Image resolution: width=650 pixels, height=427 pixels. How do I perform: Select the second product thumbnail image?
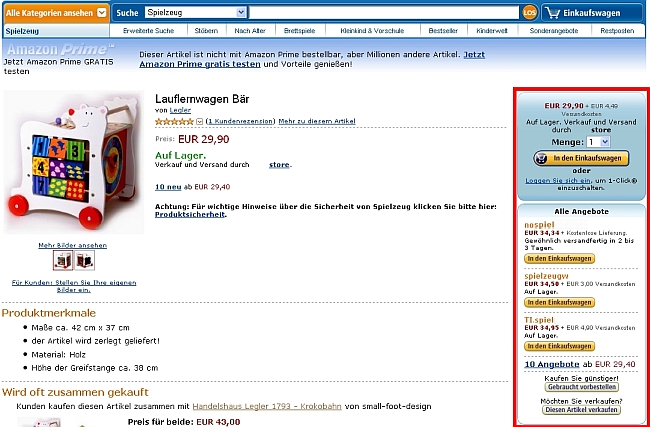(x=85, y=260)
